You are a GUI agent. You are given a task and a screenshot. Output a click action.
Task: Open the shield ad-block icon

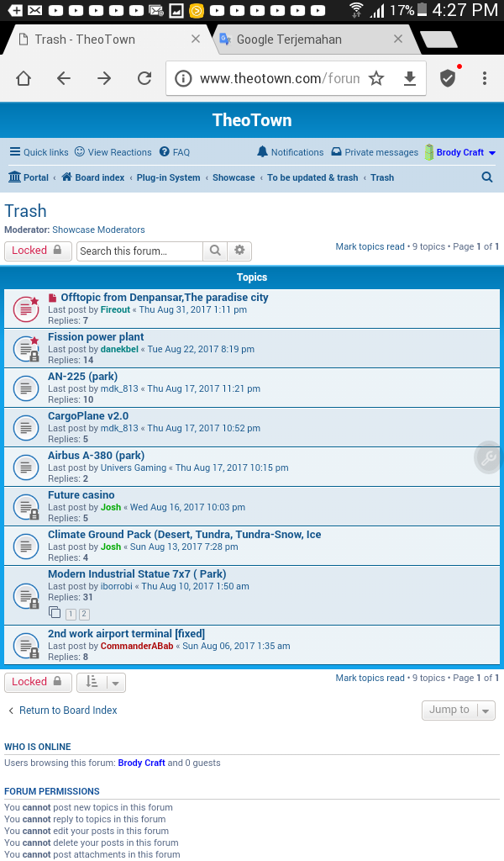pos(448,78)
